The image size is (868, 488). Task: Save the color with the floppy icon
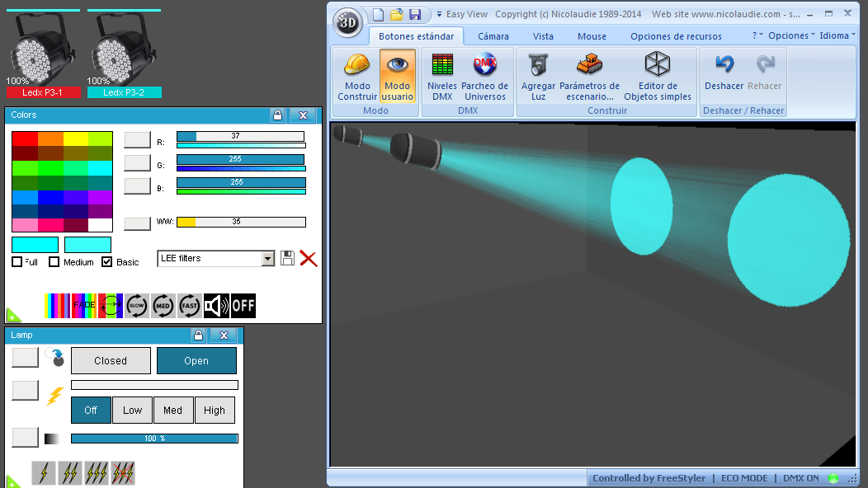(287, 258)
